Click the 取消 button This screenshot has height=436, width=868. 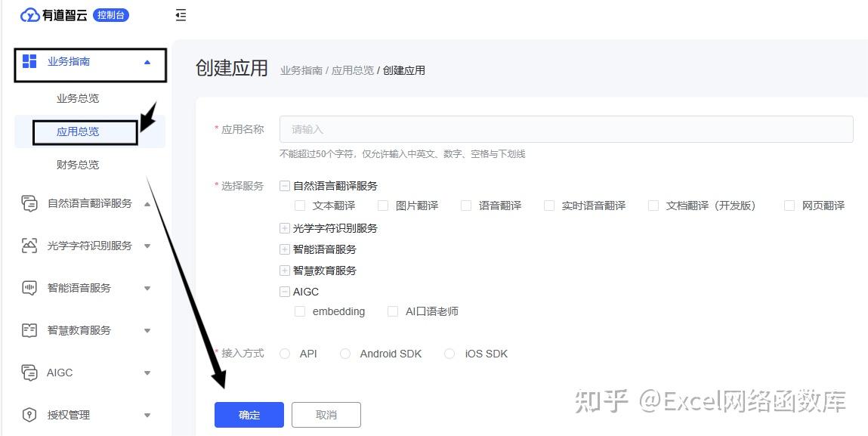click(326, 415)
